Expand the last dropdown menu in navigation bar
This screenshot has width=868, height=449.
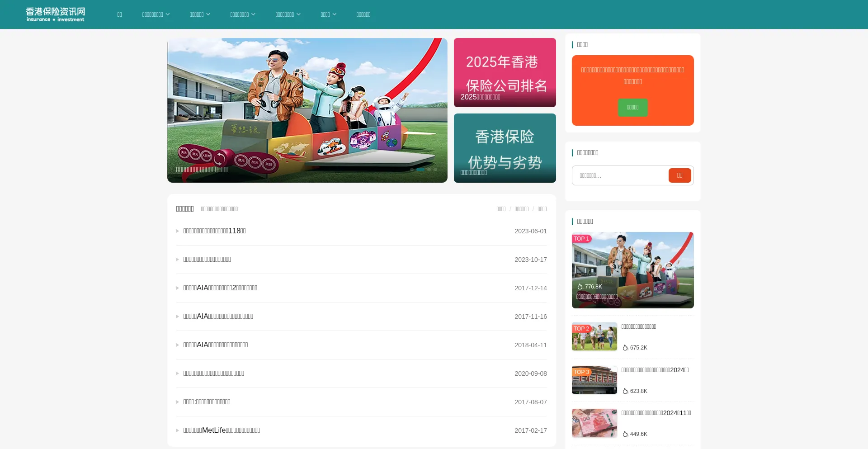click(x=329, y=14)
